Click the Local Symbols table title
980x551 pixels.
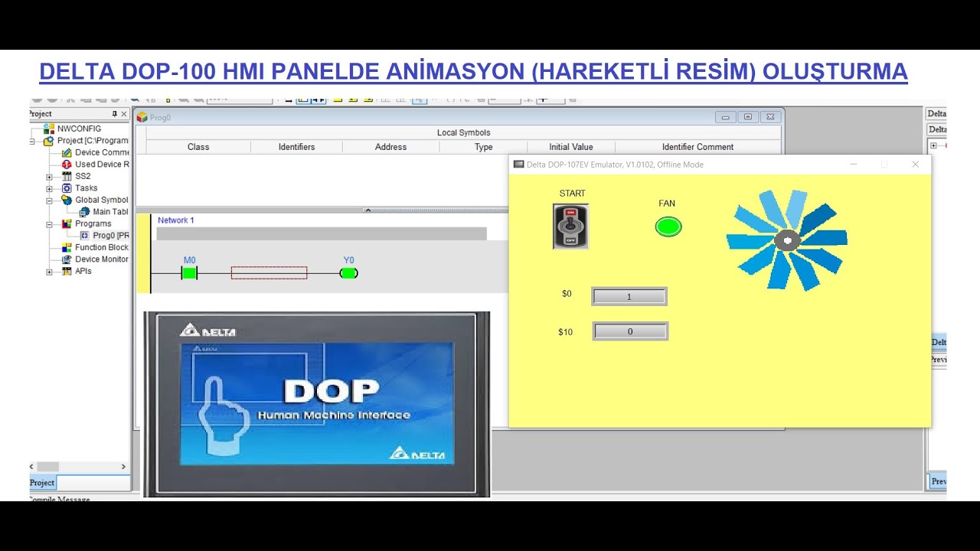[463, 133]
